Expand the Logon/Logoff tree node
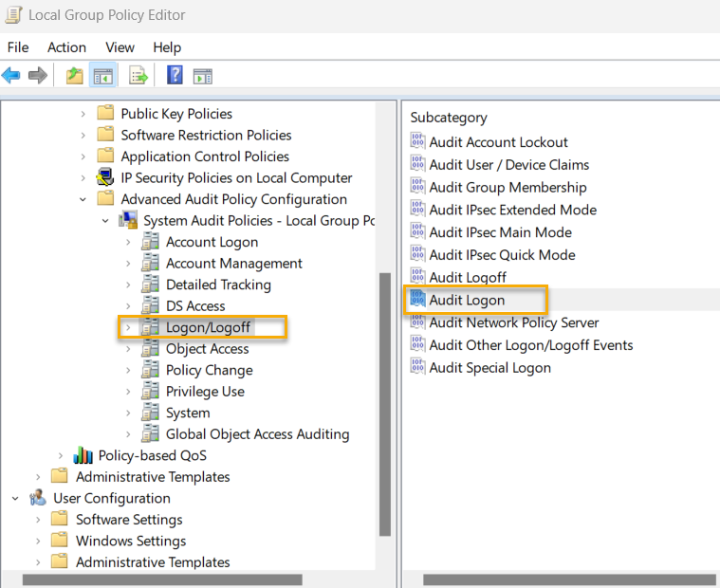 [x=128, y=327]
